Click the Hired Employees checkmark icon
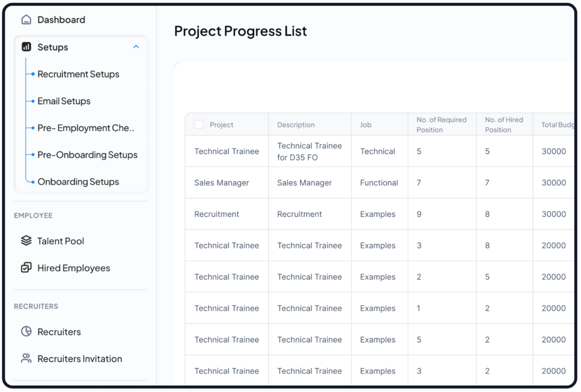This screenshot has width=581, height=392. (26, 268)
